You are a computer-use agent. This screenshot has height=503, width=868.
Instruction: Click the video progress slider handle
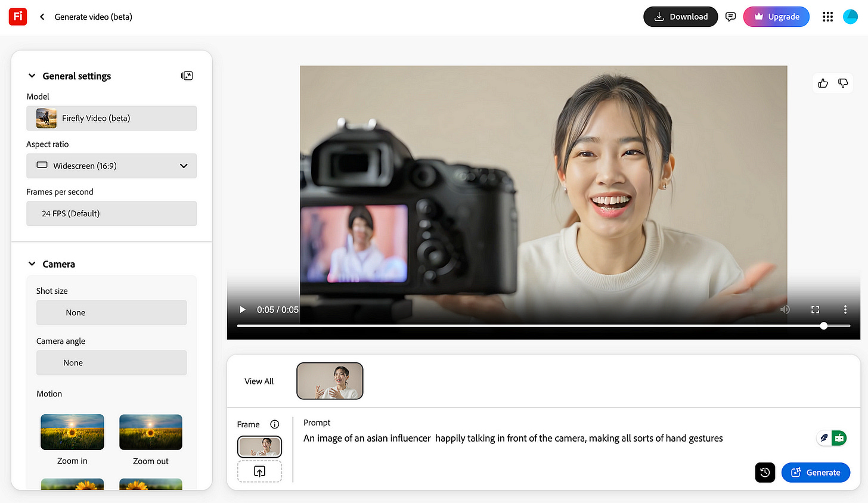pos(823,326)
